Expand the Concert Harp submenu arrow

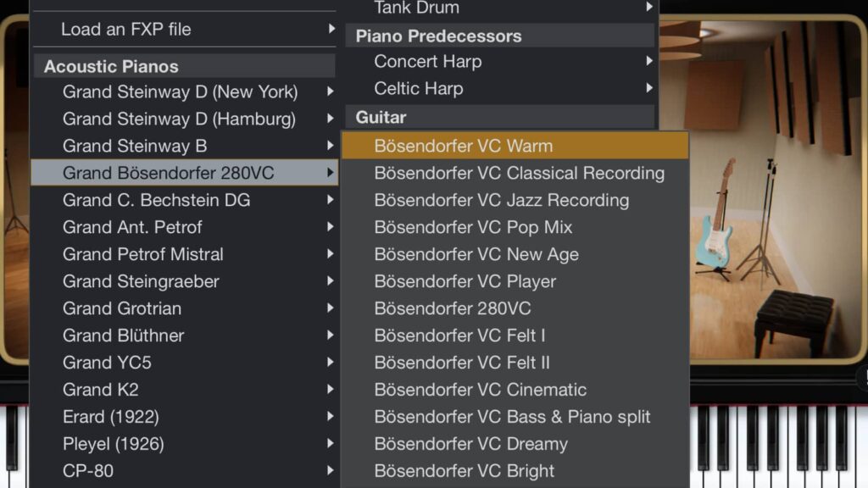[649, 61]
